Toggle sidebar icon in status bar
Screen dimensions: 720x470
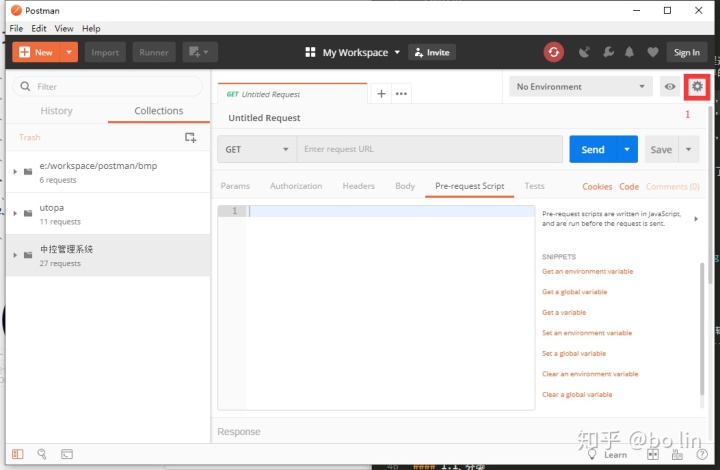click(17, 454)
